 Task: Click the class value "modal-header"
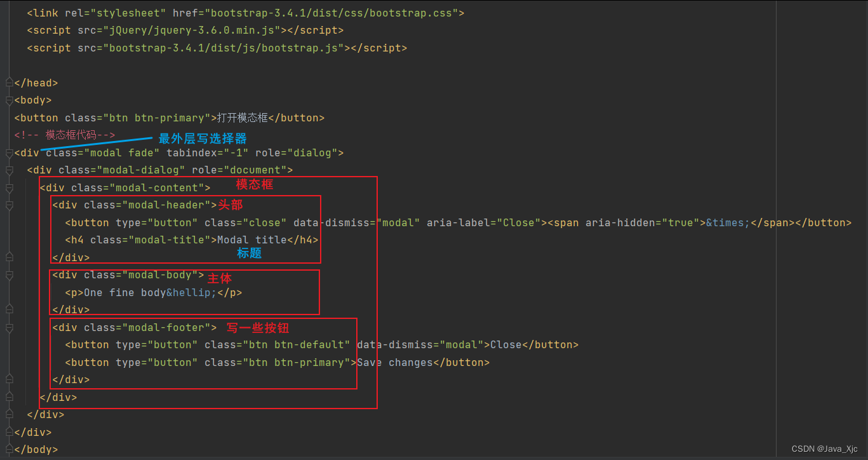[166, 205]
